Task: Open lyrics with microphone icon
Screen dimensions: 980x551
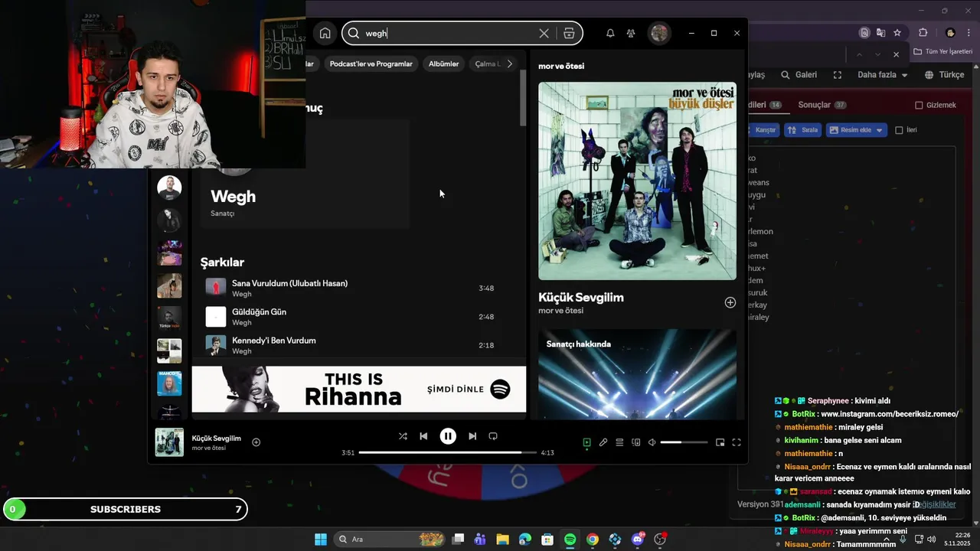Action: (603, 442)
